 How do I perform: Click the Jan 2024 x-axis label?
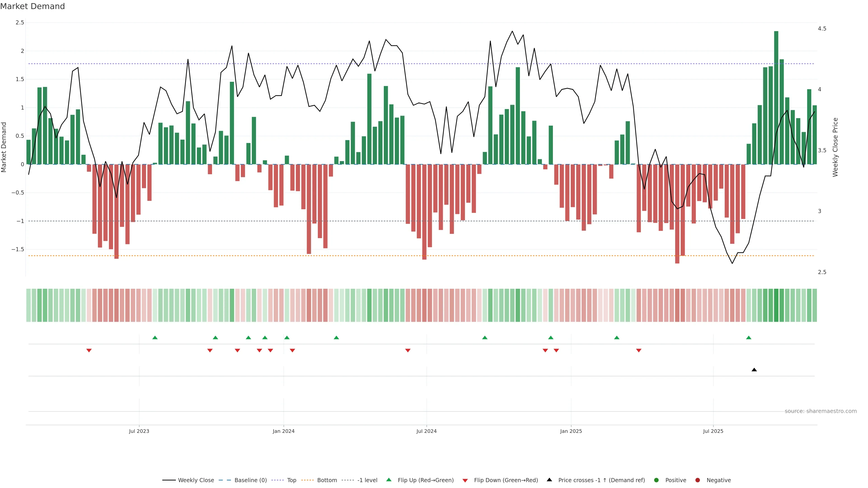point(283,431)
